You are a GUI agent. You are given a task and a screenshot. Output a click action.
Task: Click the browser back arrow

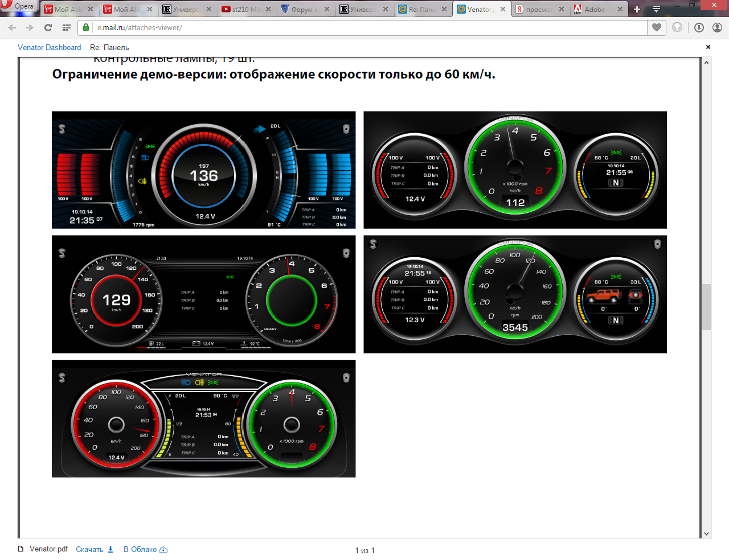point(13,27)
